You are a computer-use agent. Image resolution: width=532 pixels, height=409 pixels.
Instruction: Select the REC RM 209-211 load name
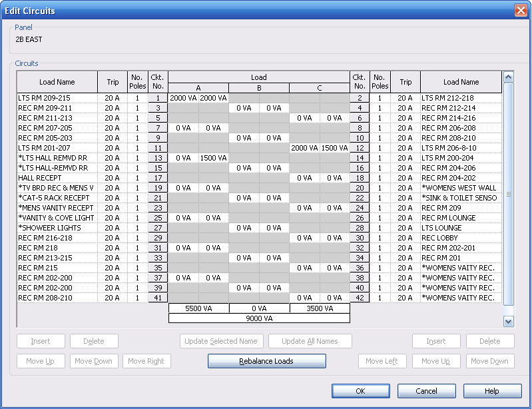(57, 108)
